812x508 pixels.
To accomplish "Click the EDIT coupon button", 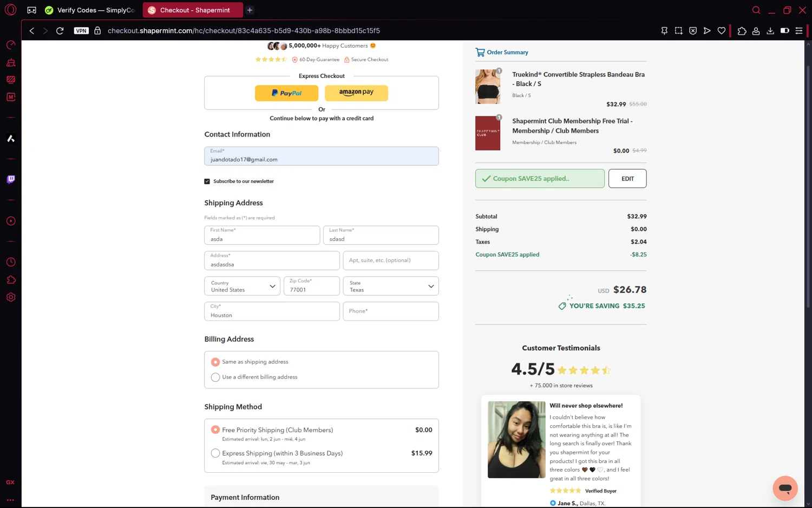I will click(x=627, y=179).
